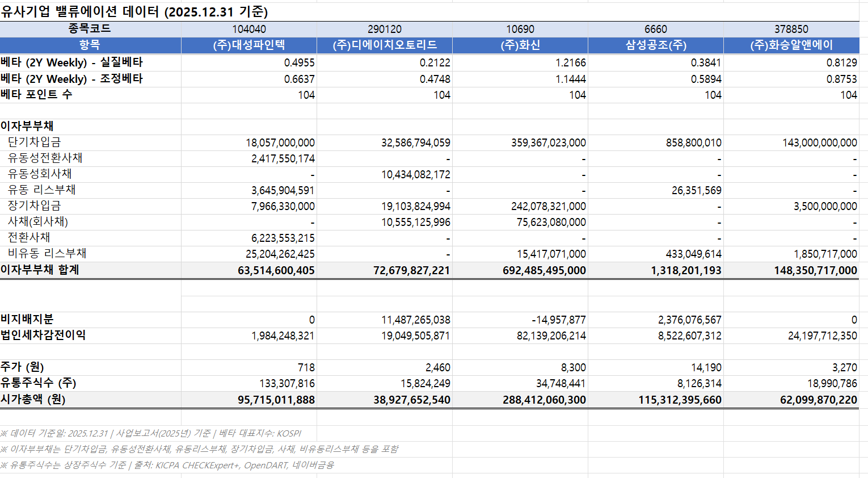Select raw beta value 0.3841
868x478 pixels.
706,63
